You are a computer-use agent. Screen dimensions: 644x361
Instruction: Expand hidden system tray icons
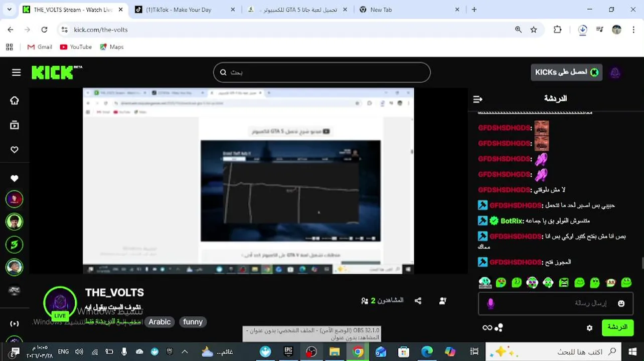[x=185, y=352]
